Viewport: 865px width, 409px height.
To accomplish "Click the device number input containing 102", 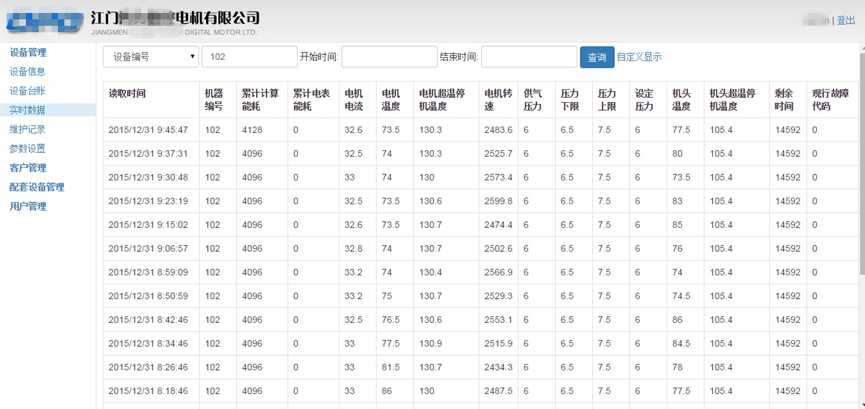I will pos(249,57).
